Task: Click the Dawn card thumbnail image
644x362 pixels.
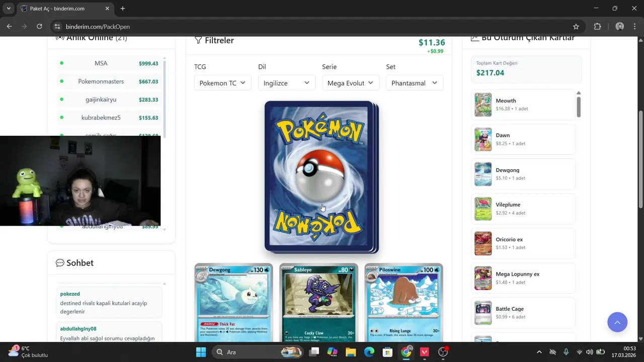Action: pos(483,139)
